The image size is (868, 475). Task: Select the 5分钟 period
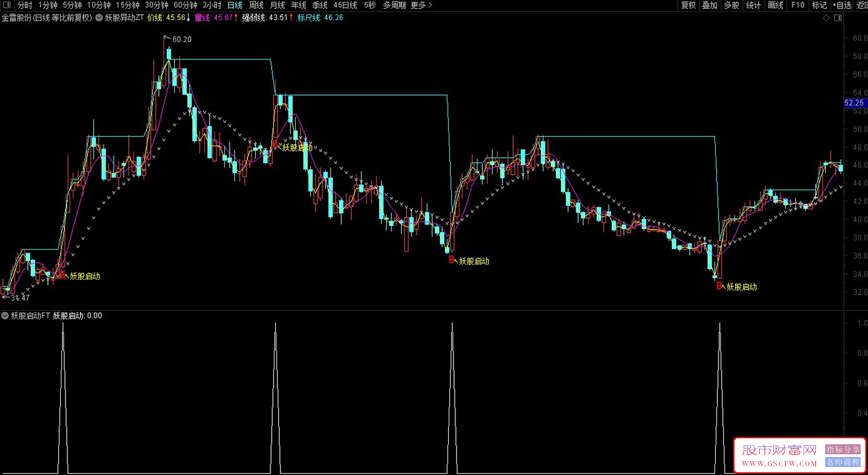pyautogui.click(x=72, y=5)
